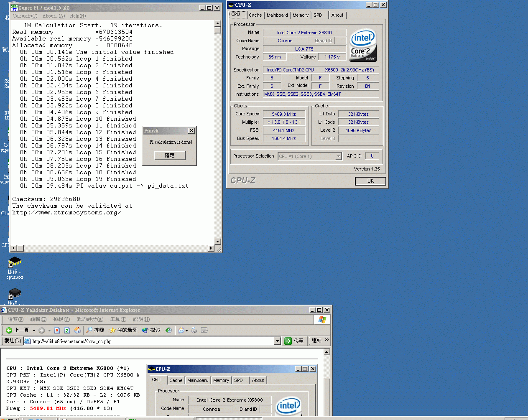The height and width of the screenshot is (420, 528).
Task: Click the IE Mail envelope icon
Action: coord(181,330)
